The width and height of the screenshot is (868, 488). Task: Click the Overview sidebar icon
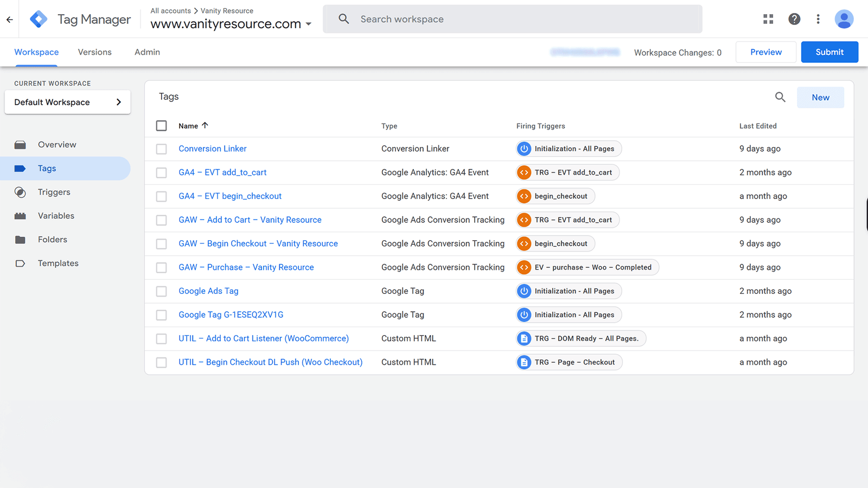pyautogui.click(x=20, y=145)
